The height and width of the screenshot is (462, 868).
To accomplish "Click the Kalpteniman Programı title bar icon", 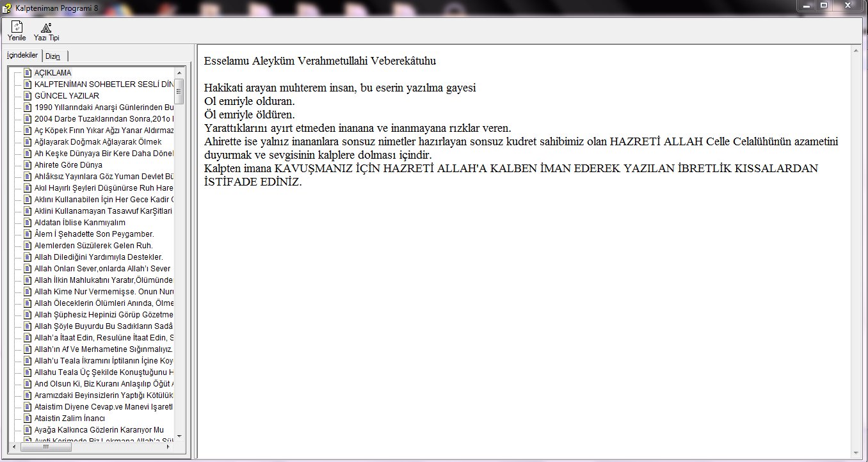I will 6,6.
